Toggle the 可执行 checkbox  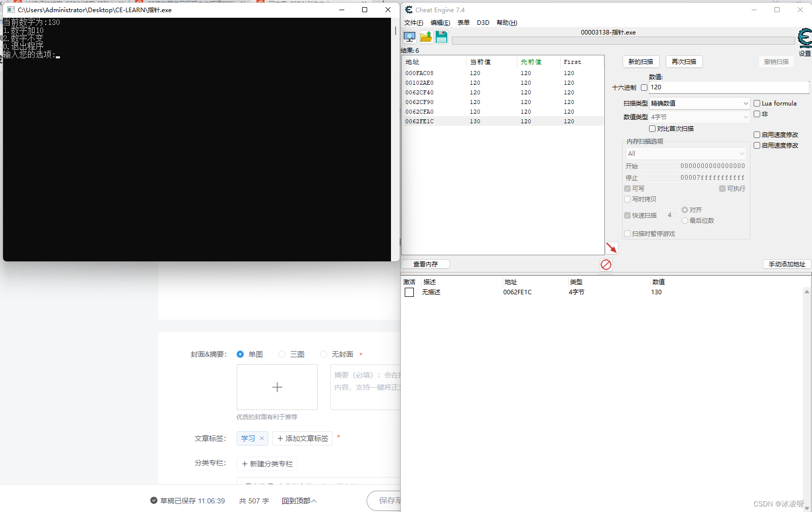click(x=722, y=189)
